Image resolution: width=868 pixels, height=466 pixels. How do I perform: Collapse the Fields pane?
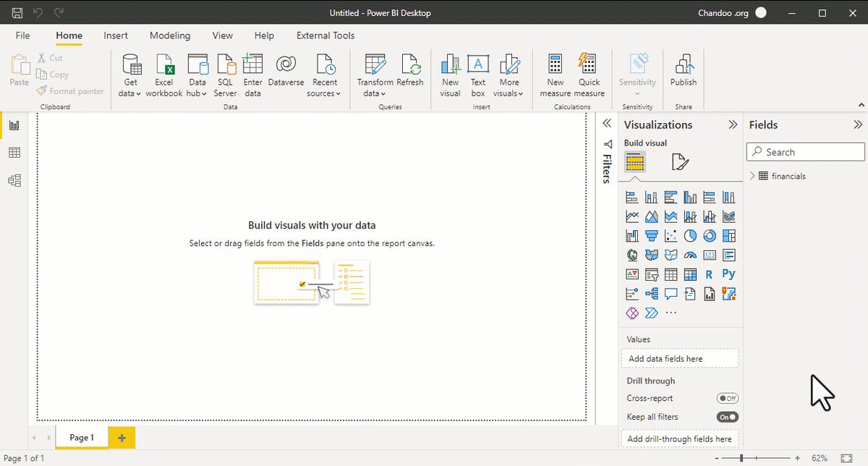point(859,124)
